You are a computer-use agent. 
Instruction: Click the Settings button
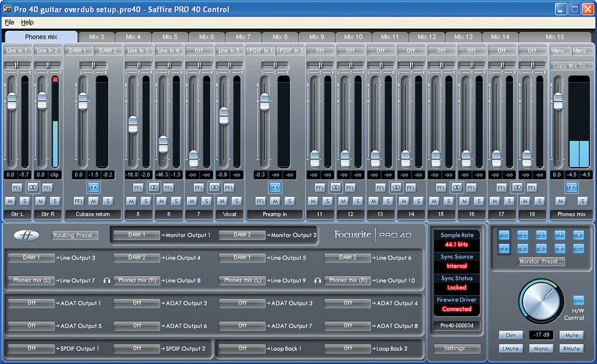click(x=457, y=348)
